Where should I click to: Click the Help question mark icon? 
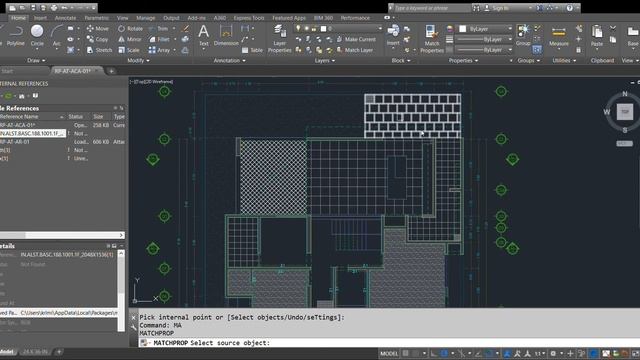pyautogui.click(x=569, y=8)
